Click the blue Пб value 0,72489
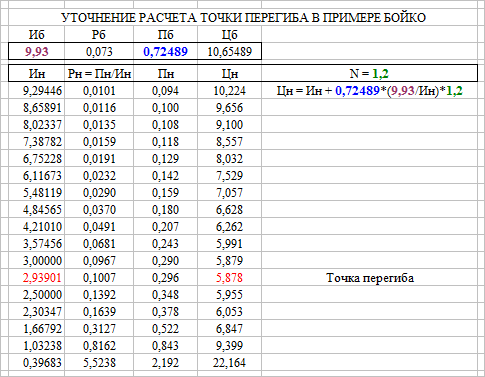Screen dimensions: 485x377 click(x=166, y=51)
